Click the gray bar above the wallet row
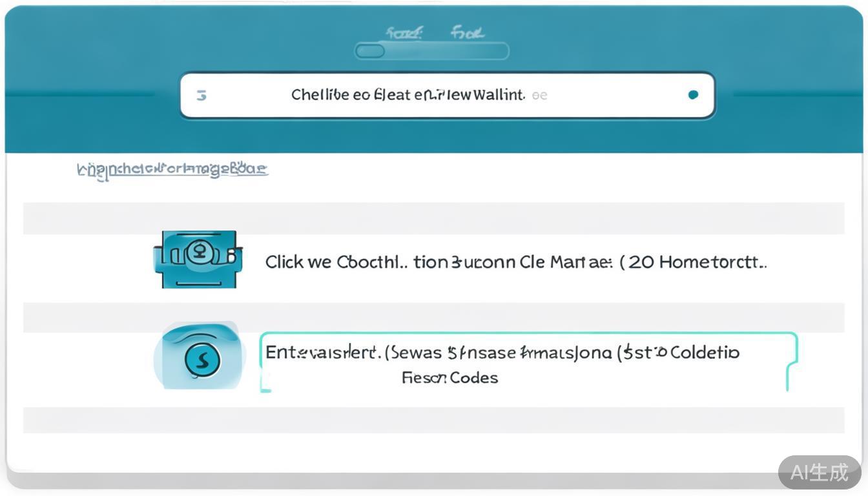This screenshot has height=496, width=868. (x=433, y=218)
